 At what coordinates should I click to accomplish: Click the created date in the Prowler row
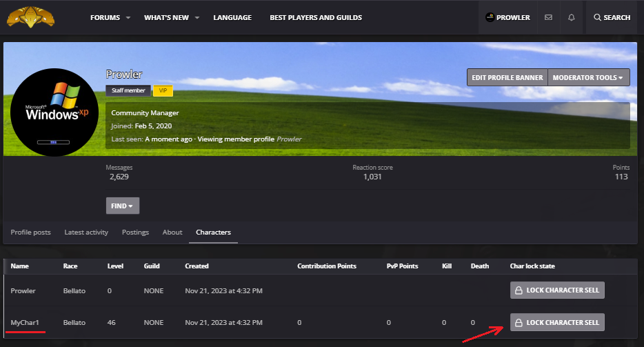coord(224,290)
